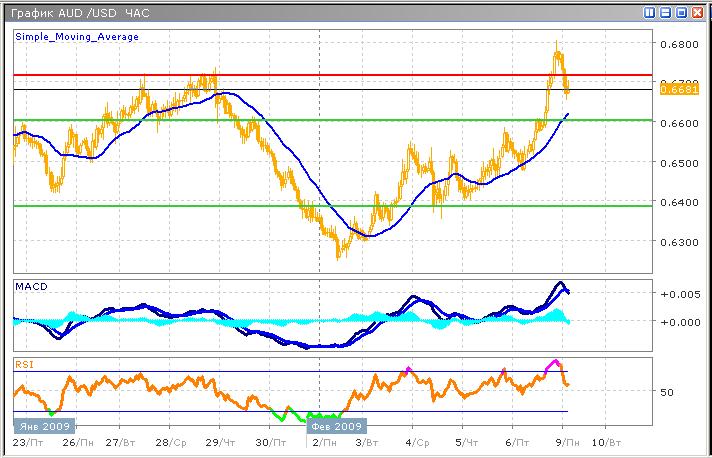
Task: Select the MACD panel label
Action: tap(28, 287)
